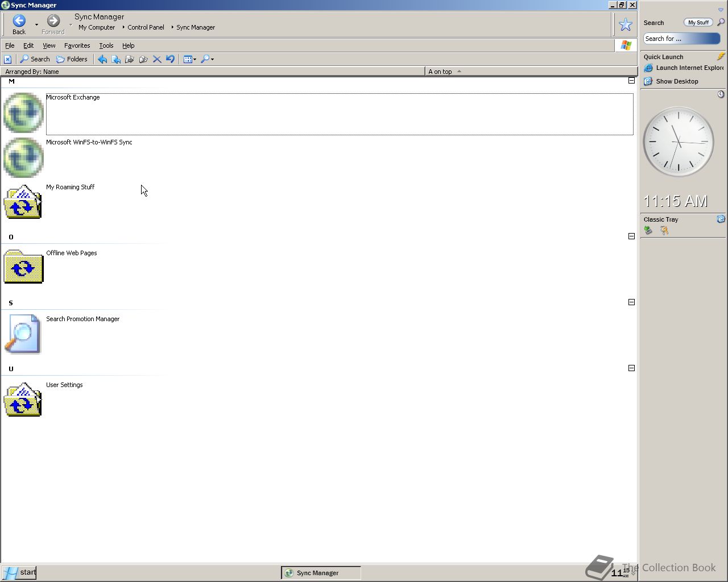Click the 'Search for ...' input box

tap(682, 39)
